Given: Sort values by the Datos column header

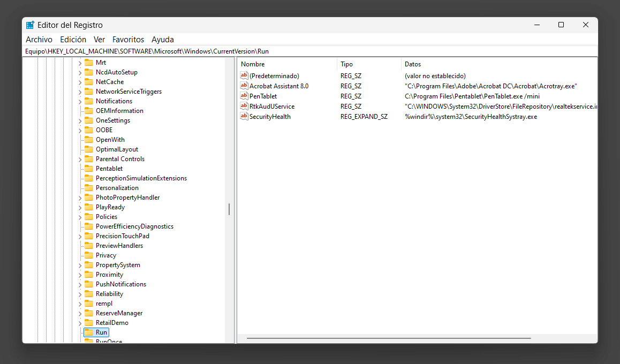Looking at the screenshot, I should 500,64.
